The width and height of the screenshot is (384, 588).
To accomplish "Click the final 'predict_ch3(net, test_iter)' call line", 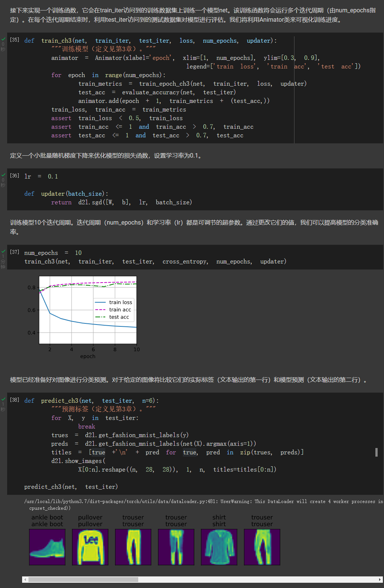I will coord(71,487).
